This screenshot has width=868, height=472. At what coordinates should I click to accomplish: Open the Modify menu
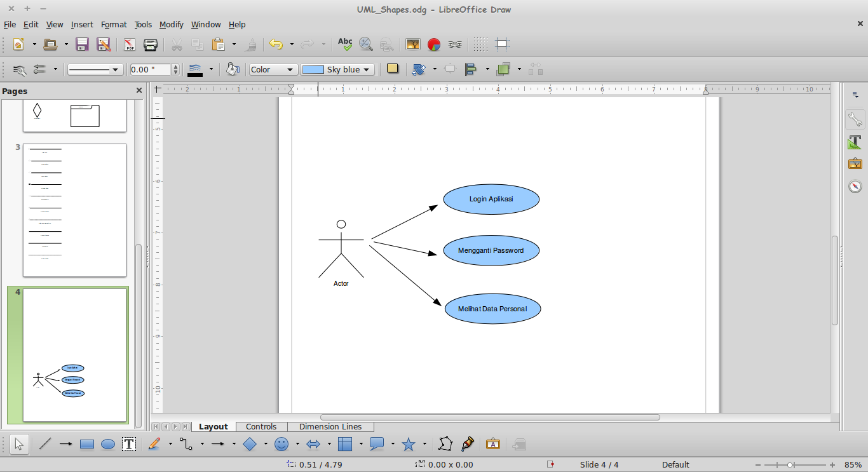(x=171, y=24)
